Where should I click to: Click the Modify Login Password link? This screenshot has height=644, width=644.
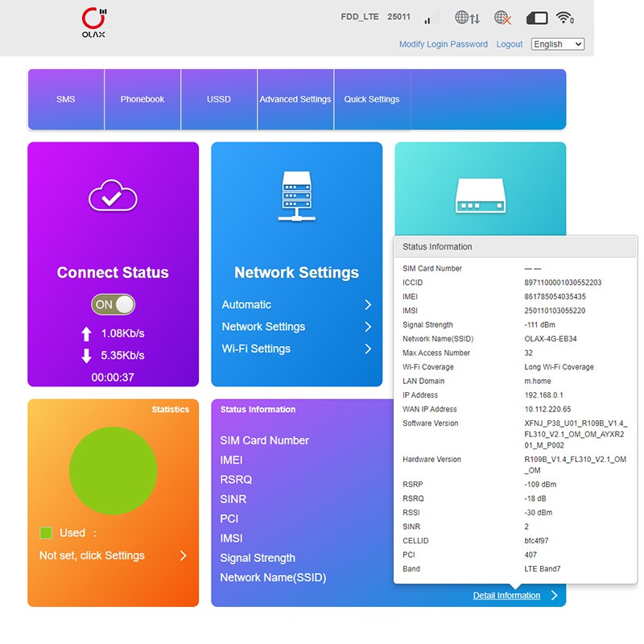pos(444,44)
